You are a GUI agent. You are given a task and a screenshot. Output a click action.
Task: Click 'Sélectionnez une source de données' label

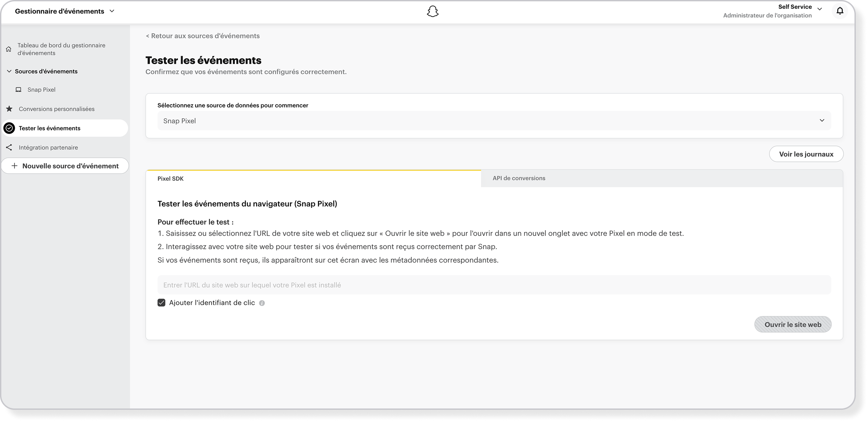click(x=232, y=105)
